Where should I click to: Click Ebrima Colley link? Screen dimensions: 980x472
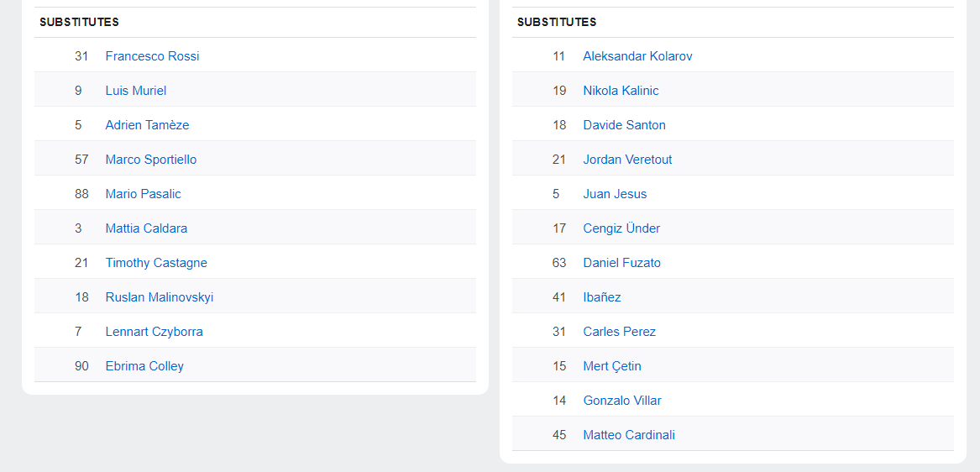coord(144,366)
